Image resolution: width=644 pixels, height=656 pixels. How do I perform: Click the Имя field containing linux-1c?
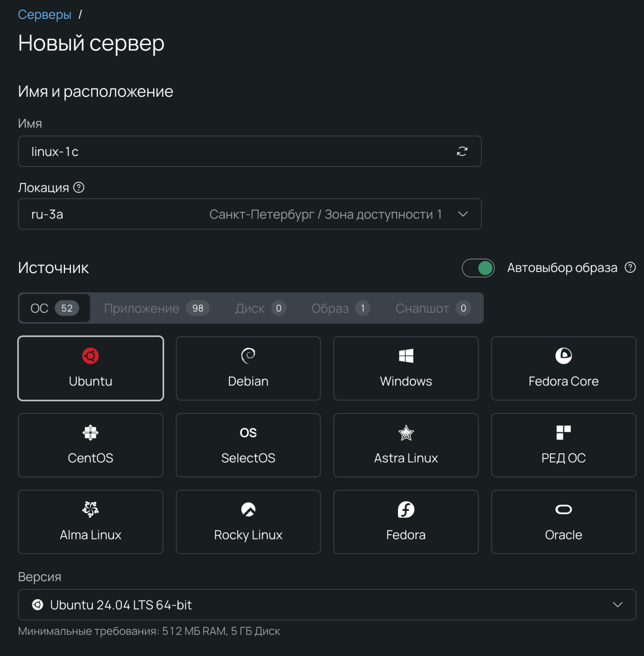coord(250,151)
